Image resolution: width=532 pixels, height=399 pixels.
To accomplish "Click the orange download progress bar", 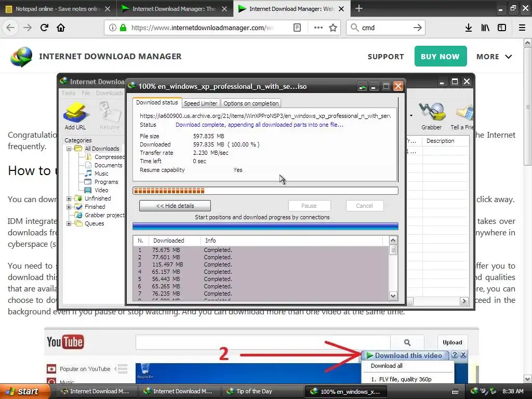I will point(265,191).
